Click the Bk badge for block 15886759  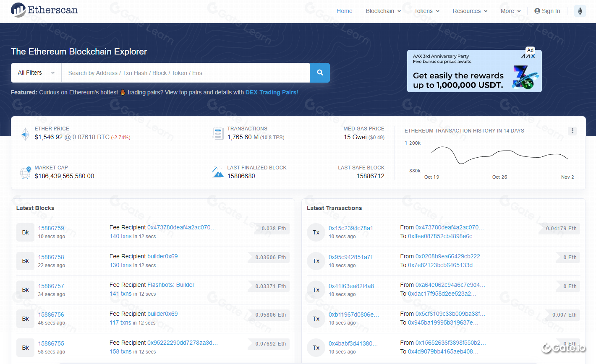click(x=25, y=232)
